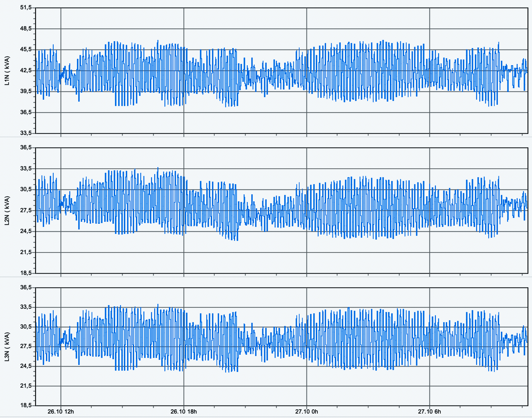Select the 26.10 18h time label
Viewport: 532px width, 418px height.
(184, 411)
